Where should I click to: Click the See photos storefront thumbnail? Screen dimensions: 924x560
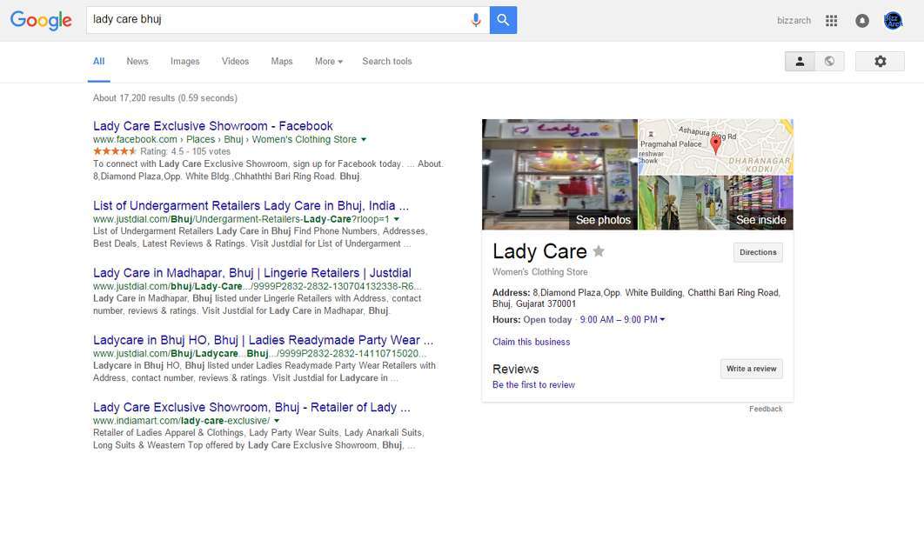(559, 174)
